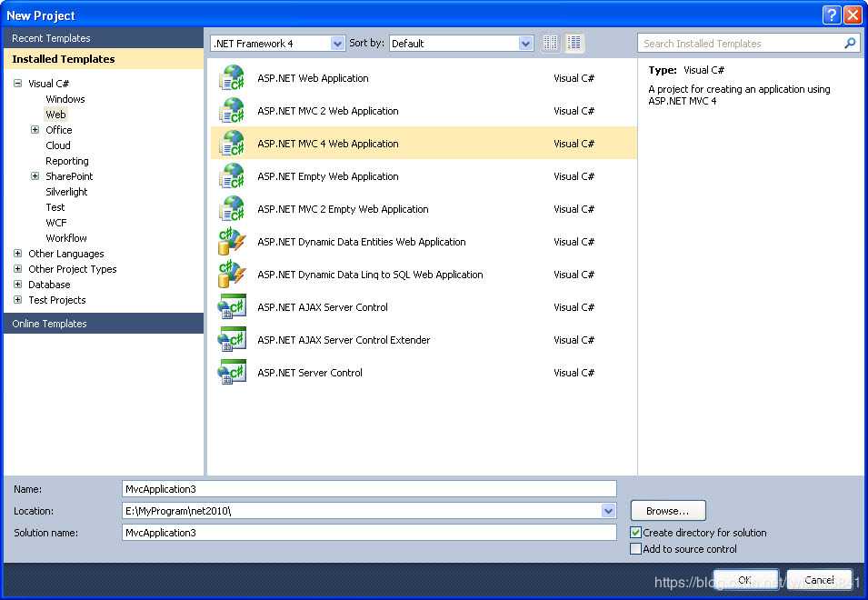Click the ASP.NET Server Control icon
Viewport: 868px width, 600px height.
tap(232, 372)
